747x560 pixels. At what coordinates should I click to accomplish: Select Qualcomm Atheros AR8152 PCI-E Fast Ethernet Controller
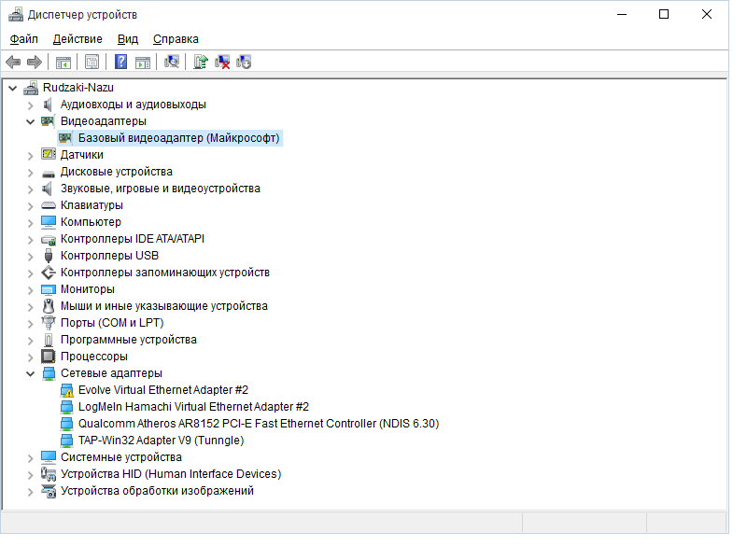[x=259, y=424]
